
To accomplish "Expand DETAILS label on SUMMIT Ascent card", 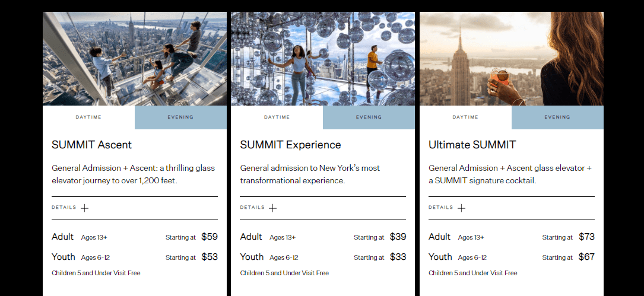I will [x=64, y=208].
